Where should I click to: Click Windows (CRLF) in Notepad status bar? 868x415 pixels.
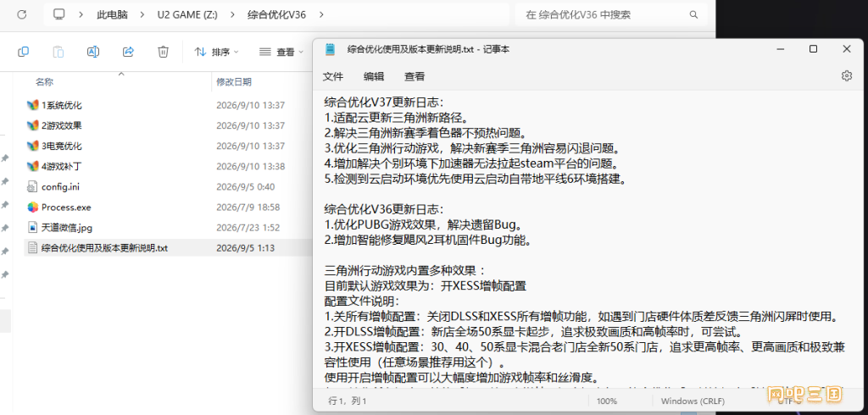click(693, 401)
